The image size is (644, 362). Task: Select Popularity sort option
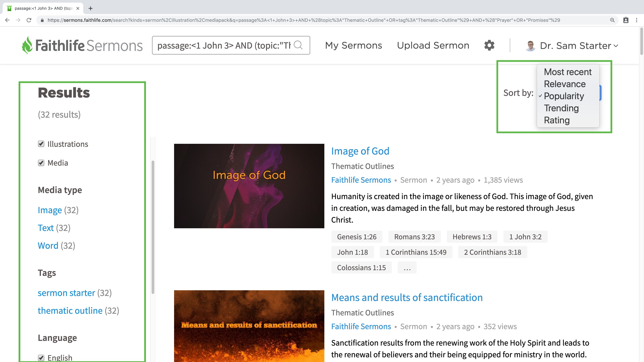[x=568, y=96]
